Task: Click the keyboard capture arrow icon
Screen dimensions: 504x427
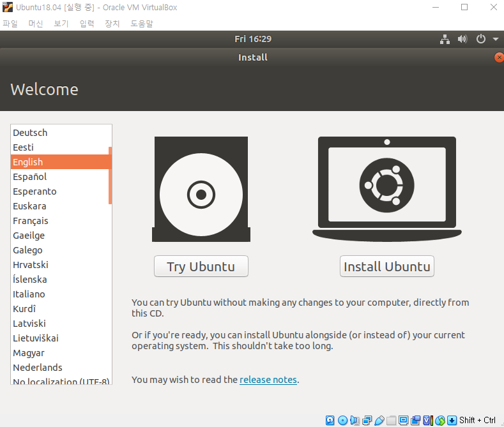Action: [x=452, y=420]
